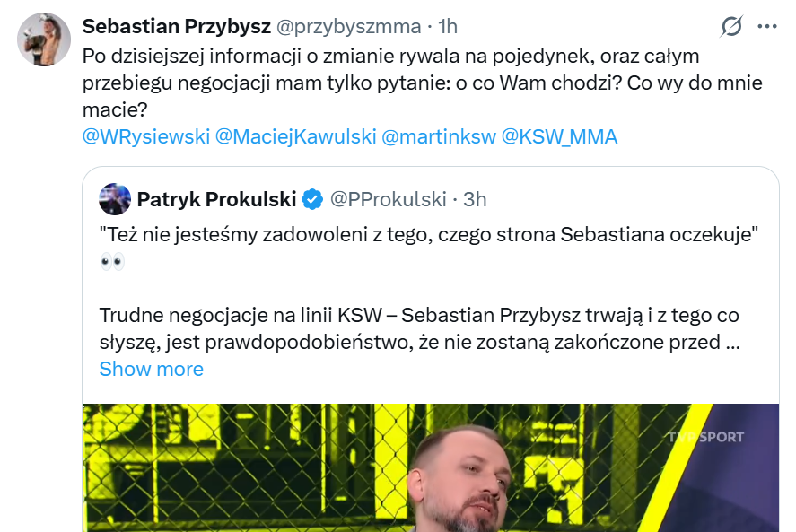The height and width of the screenshot is (532, 796).
Task: Visit the @martinksw profile mention
Action: [x=437, y=136]
